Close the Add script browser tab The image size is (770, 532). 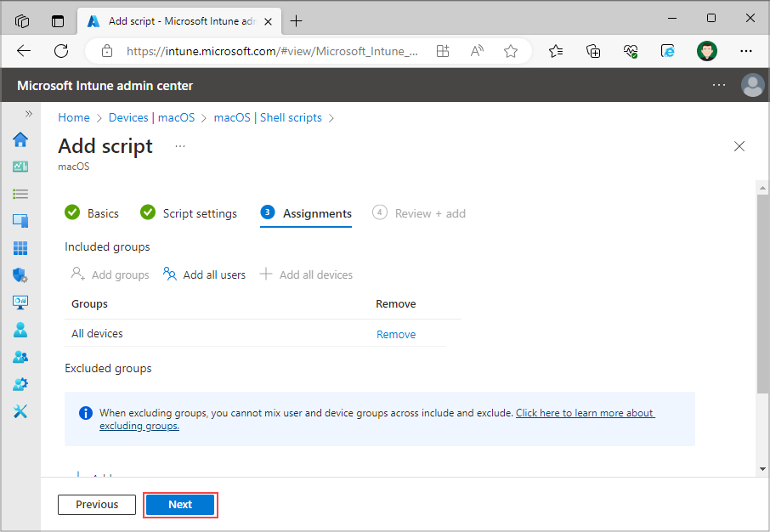[268, 21]
